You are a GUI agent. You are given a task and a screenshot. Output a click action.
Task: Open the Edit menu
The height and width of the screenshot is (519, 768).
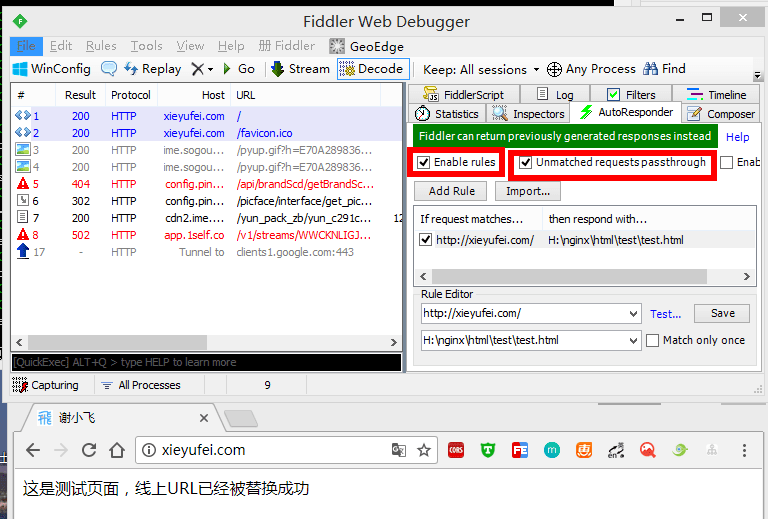(x=61, y=46)
